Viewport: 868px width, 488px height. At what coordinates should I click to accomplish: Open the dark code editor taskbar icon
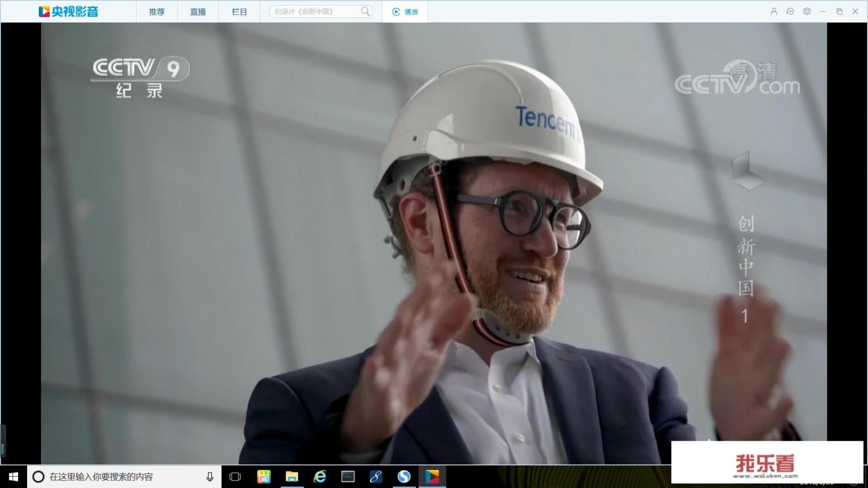[348, 476]
